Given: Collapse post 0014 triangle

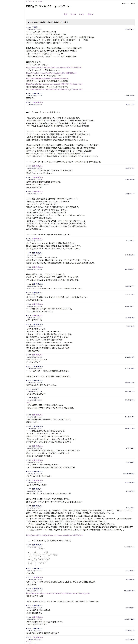Looking at the screenshot, I should 27,324.
